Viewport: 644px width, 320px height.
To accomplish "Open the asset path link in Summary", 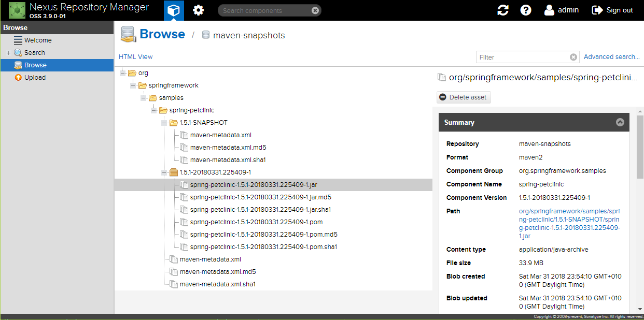I will 570,224.
